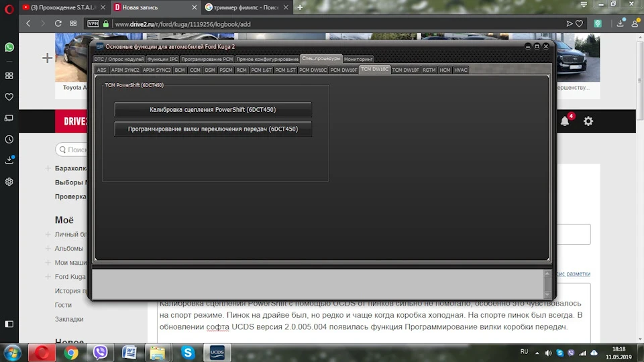The width and height of the screenshot is (644, 362).
Task: Go forward in the browser
Action: [43, 24]
